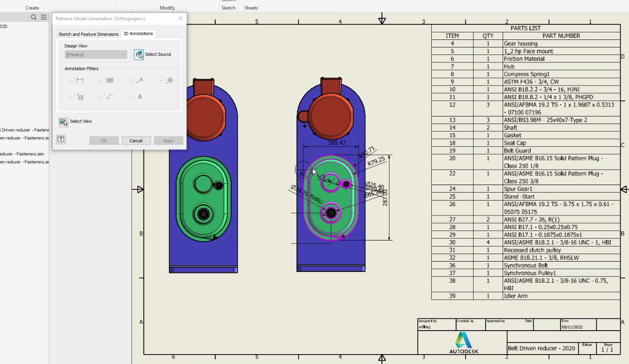Click item number 30 in the parts list
Screen dimensions: 629x364
[x=452, y=242]
